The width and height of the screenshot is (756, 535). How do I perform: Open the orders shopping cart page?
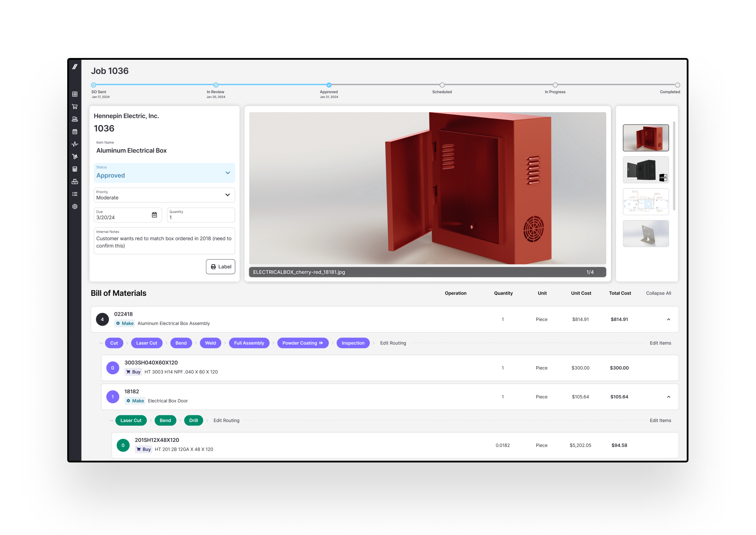click(75, 106)
